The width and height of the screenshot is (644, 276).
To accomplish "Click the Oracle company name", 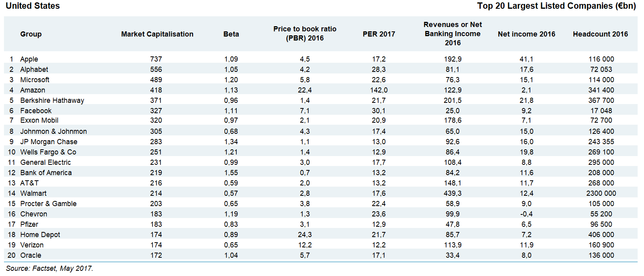I will point(31,255).
